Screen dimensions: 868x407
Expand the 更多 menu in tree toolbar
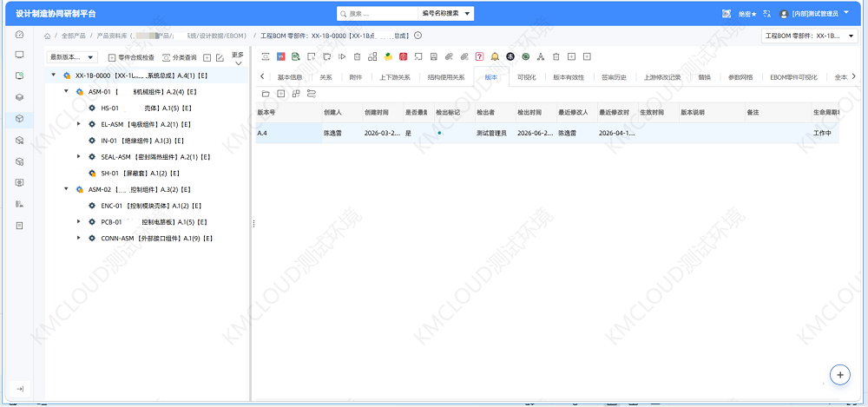tap(238, 58)
